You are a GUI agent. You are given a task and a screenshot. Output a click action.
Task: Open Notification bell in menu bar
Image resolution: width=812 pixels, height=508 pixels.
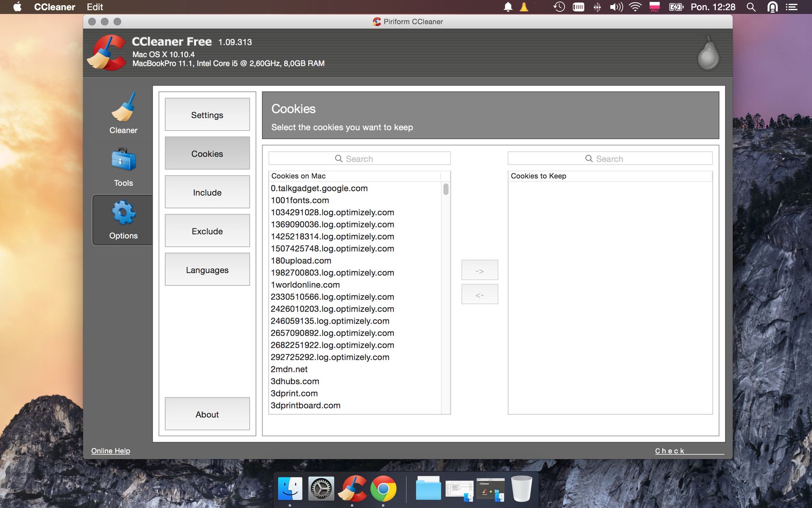(508, 7)
